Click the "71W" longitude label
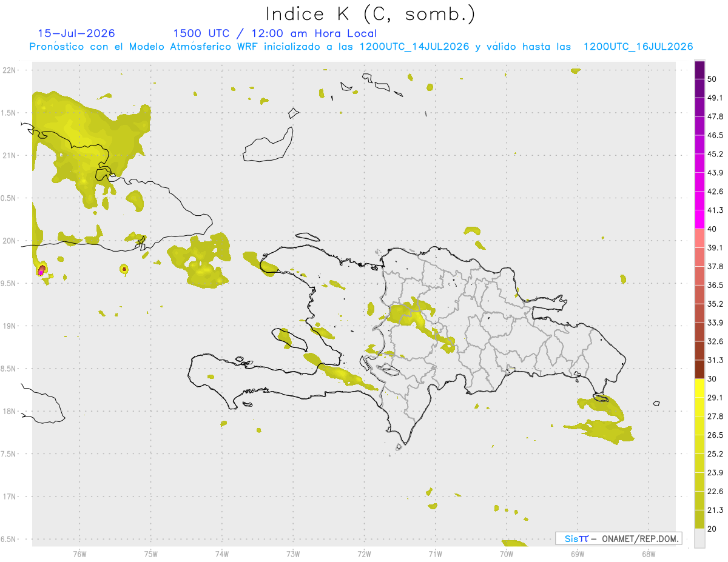The height and width of the screenshot is (562, 728). click(x=435, y=554)
